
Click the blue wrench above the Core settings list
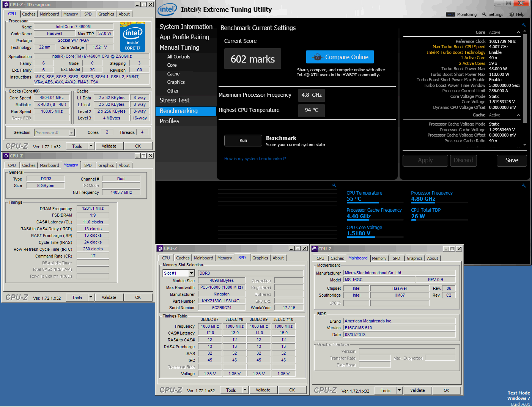click(x=524, y=25)
